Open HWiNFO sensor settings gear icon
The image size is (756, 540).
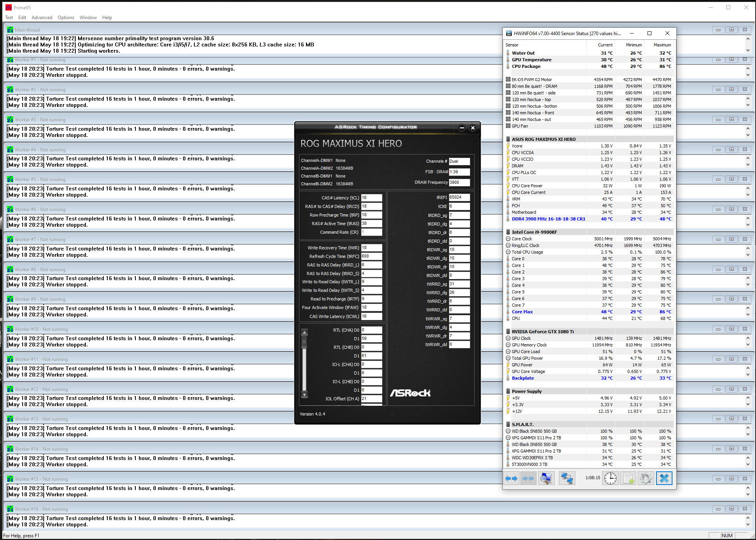click(x=646, y=478)
